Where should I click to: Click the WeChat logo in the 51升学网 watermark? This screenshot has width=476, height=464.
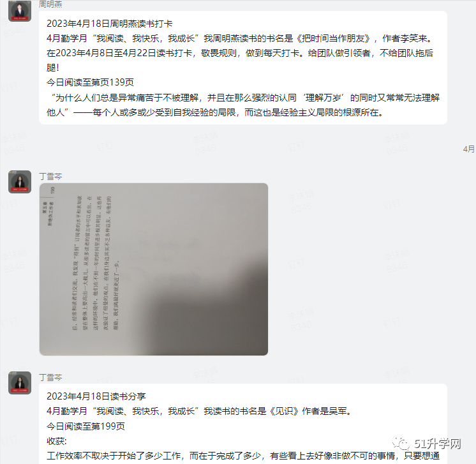(x=401, y=444)
